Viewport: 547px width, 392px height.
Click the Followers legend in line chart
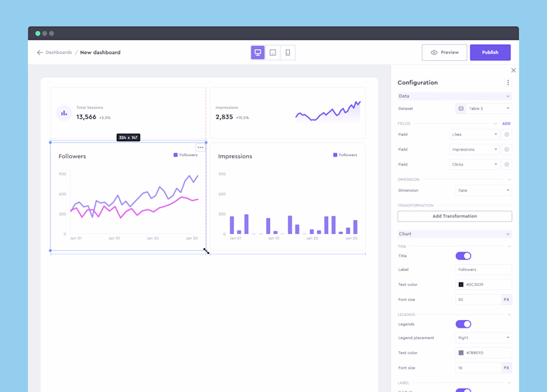click(185, 155)
